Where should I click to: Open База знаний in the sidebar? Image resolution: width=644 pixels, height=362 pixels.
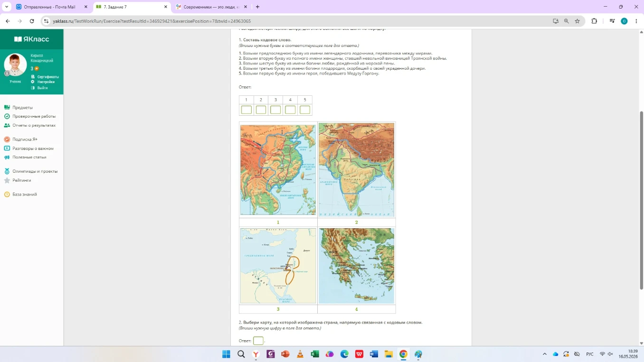[24, 195]
